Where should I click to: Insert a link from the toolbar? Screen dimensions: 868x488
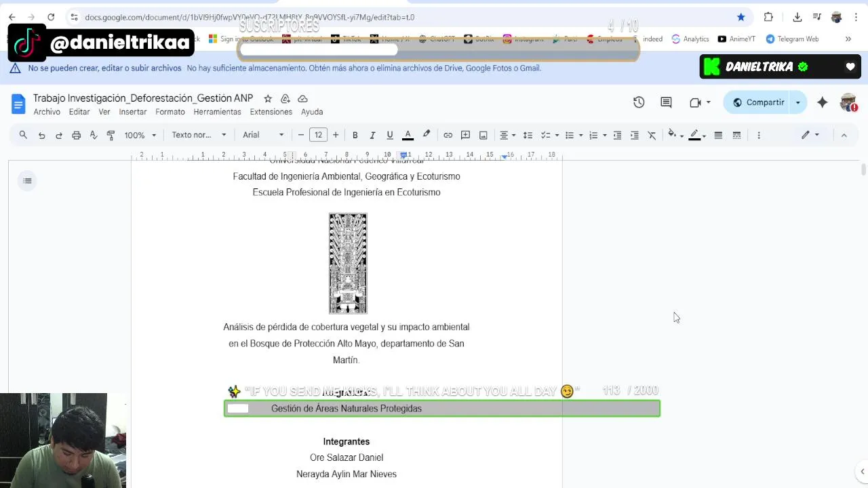(448, 135)
